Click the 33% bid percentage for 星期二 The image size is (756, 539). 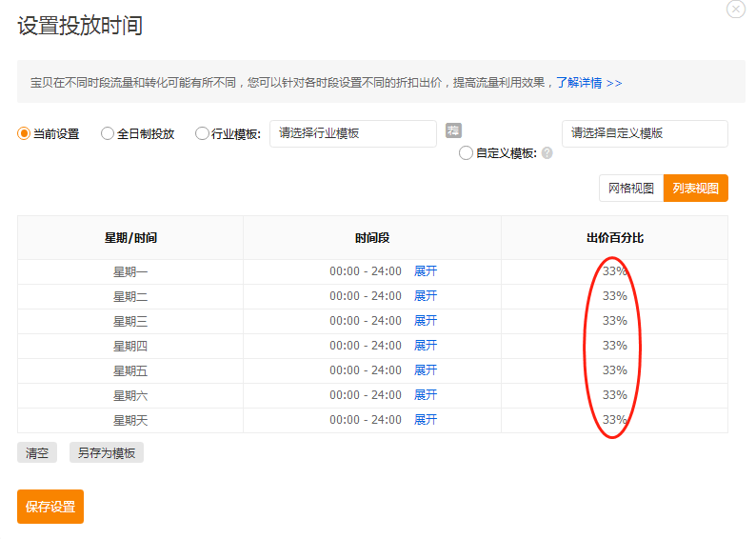[615, 296]
